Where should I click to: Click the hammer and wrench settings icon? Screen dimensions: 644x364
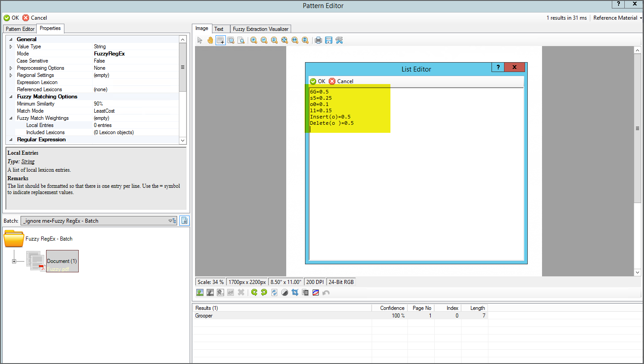click(x=339, y=40)
